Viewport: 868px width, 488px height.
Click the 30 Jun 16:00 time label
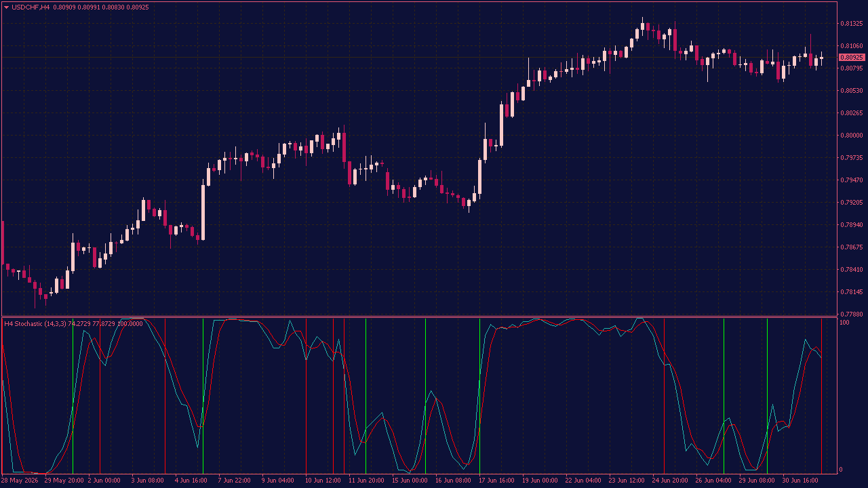(800, 481)
